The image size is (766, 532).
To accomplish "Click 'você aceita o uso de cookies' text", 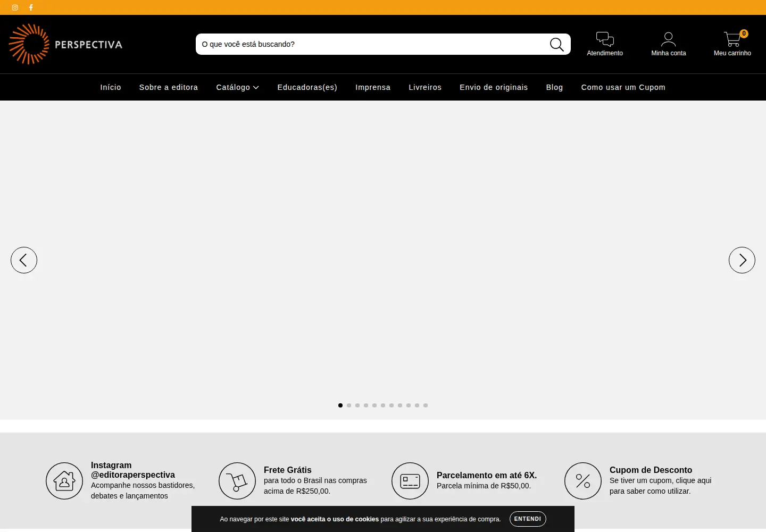I will coord(335,519).
